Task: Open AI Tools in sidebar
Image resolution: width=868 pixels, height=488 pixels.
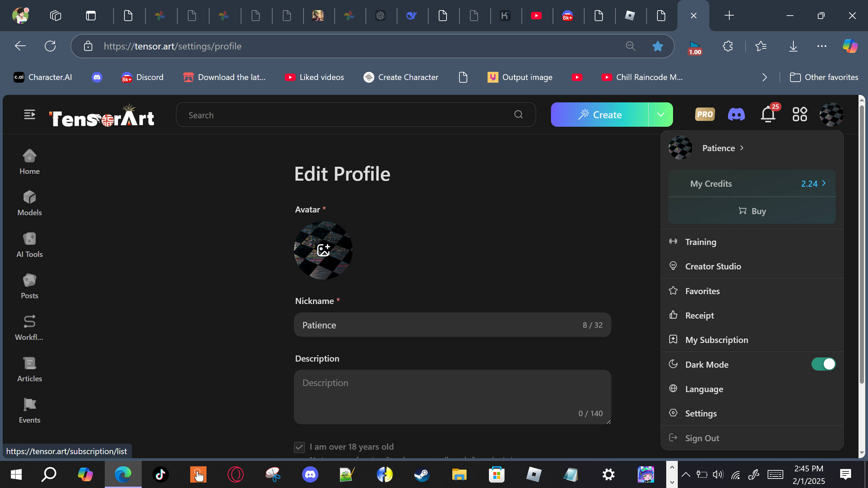Action: [x=29, y=245]
